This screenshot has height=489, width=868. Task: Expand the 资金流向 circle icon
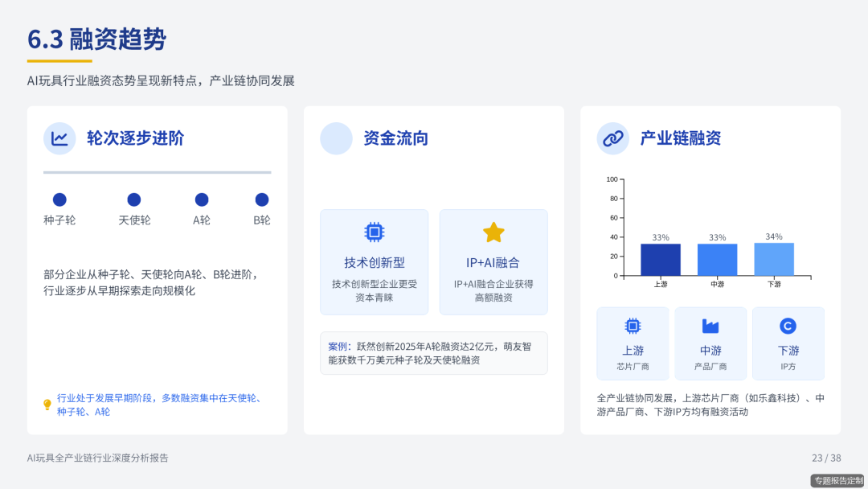click(335, 138)
